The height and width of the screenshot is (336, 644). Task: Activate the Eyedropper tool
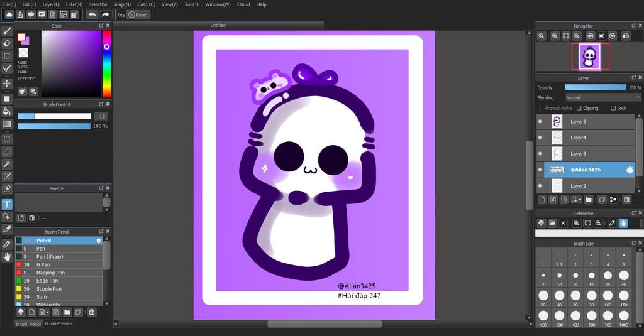tap(7, 244)
